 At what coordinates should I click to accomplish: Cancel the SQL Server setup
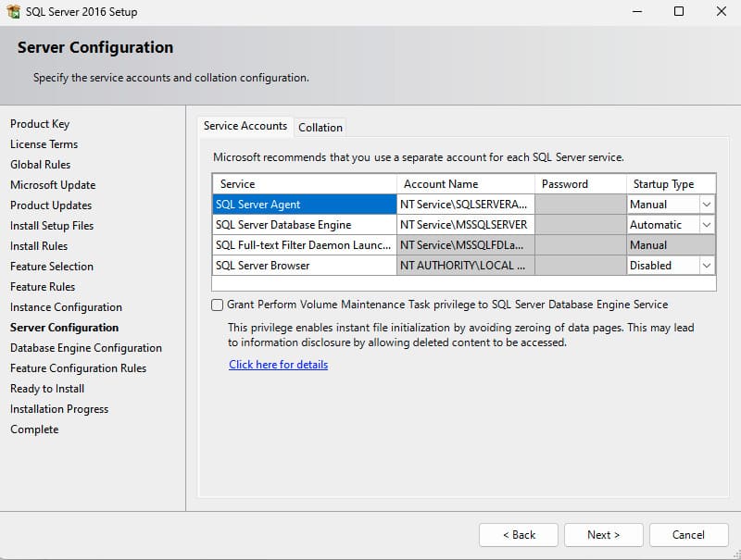click(x=688, y=534)
